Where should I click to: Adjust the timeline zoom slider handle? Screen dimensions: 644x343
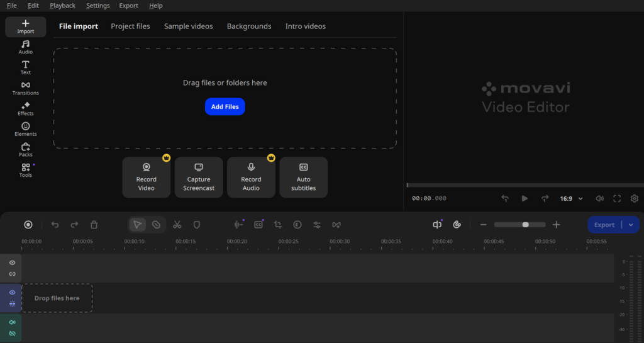coord(525,225)
